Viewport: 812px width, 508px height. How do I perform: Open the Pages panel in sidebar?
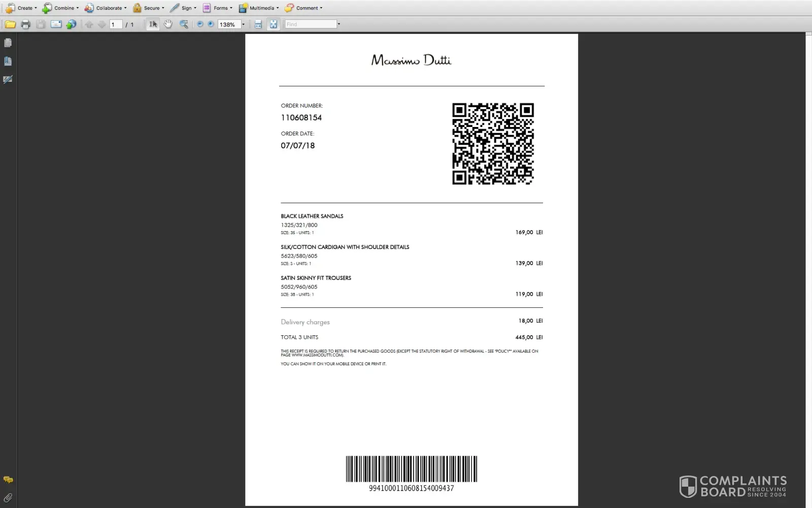point(8,43)
